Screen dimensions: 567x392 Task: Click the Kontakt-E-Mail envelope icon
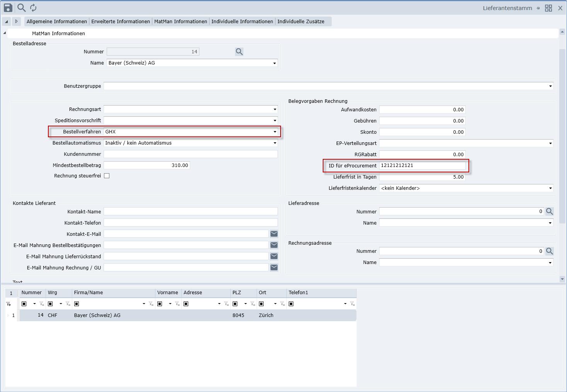[x=274, y=234]
